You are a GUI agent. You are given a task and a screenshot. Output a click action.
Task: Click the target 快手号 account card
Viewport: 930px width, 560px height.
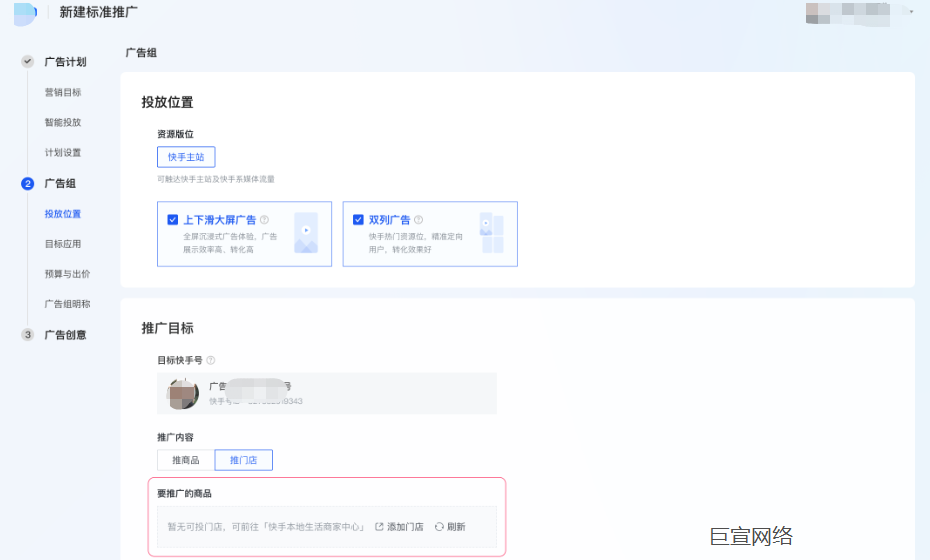pyautogui.click(x=327, y=394)
